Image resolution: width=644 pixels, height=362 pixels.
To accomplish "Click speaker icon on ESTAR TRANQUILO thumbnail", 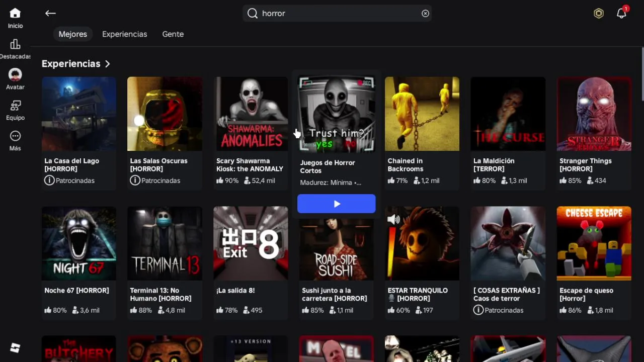I will [393, 219].
